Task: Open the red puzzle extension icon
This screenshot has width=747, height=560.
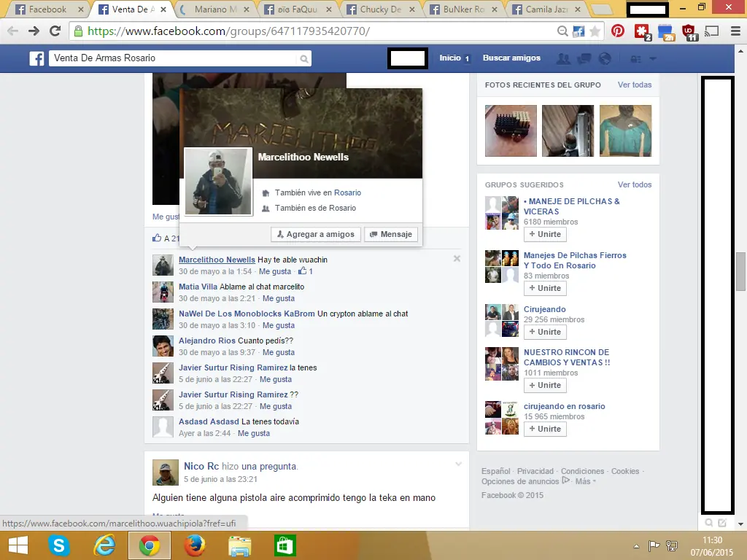Action: coord(643,32)
